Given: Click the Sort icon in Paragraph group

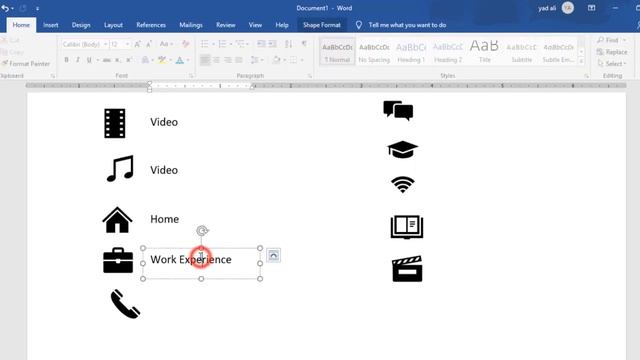Looking at the screenshot, I should (x=289, y=44).
